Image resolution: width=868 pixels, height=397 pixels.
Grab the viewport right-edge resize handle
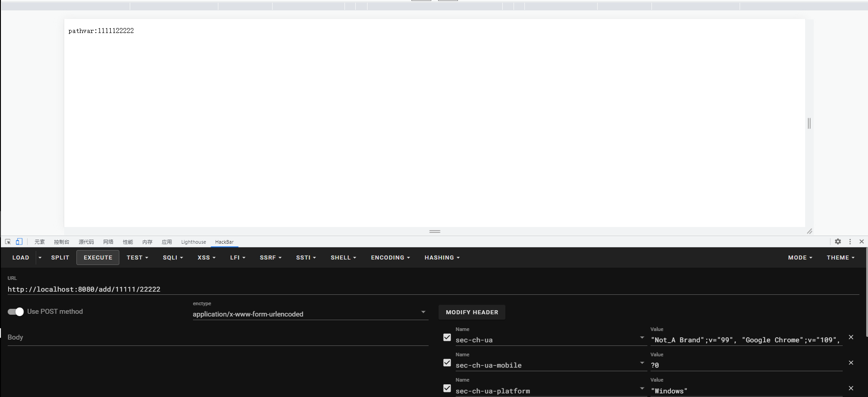[809, 123]
